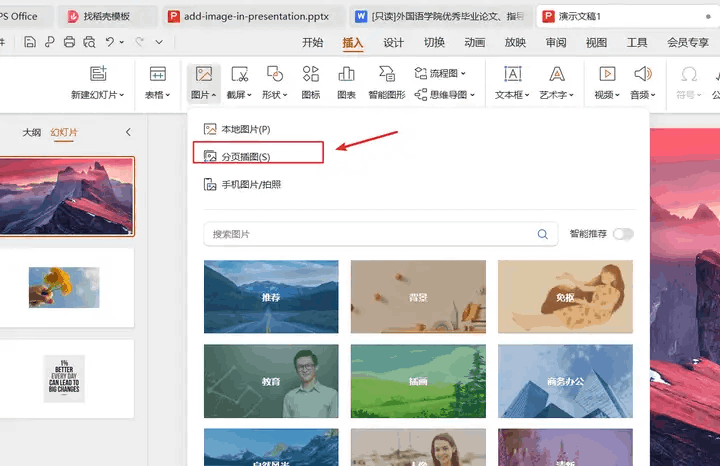Click the 搜索图片 search field
Screen dimensions: 720x466
click(x=370, y=234)
